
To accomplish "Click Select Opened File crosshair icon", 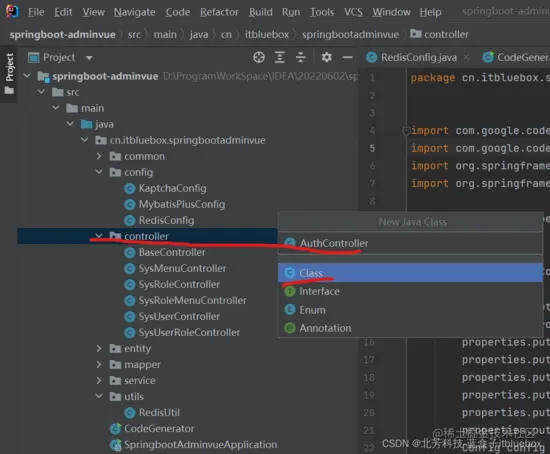I will tap(259, 57).
